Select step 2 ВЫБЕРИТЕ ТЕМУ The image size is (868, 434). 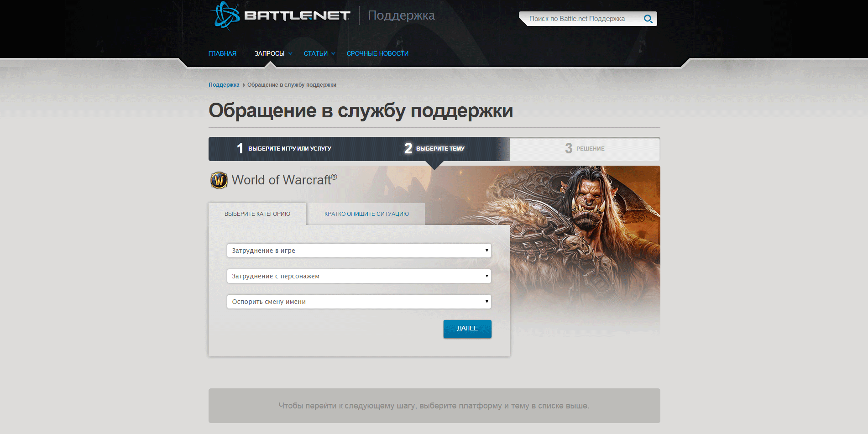(x=434, y=149)
